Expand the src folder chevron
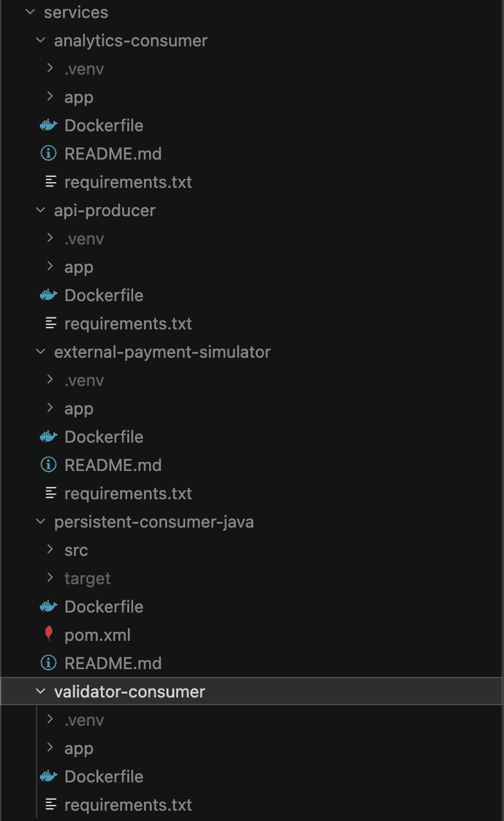This screenshot has height=821, width=504. coord(51,550)
